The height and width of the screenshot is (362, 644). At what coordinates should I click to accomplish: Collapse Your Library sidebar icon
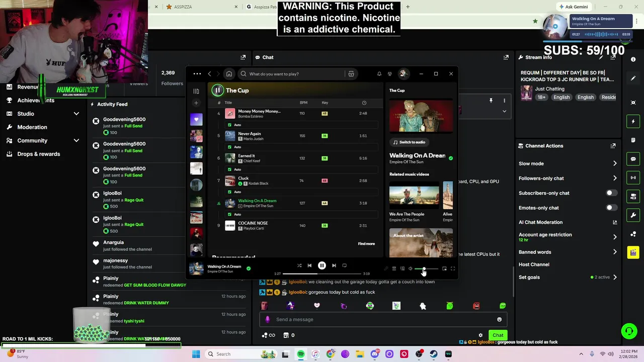click(196, 91)
